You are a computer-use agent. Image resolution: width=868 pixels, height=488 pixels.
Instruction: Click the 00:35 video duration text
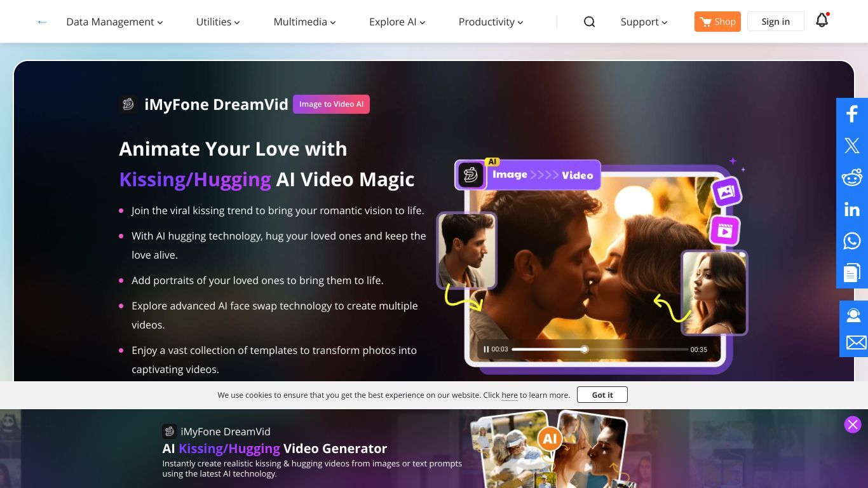pyautogui.click(x=699, y=349)
